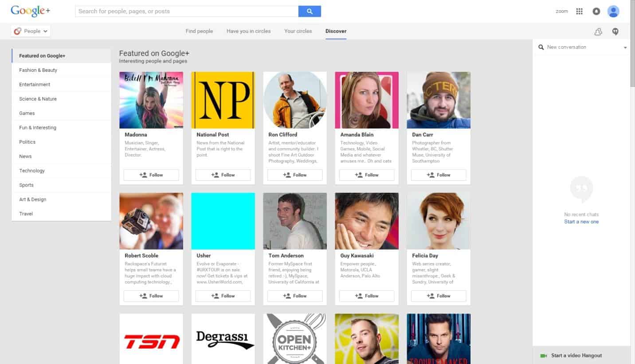Open the Sports category
This screenshot has height=364, width=635.
coord(61,185)
